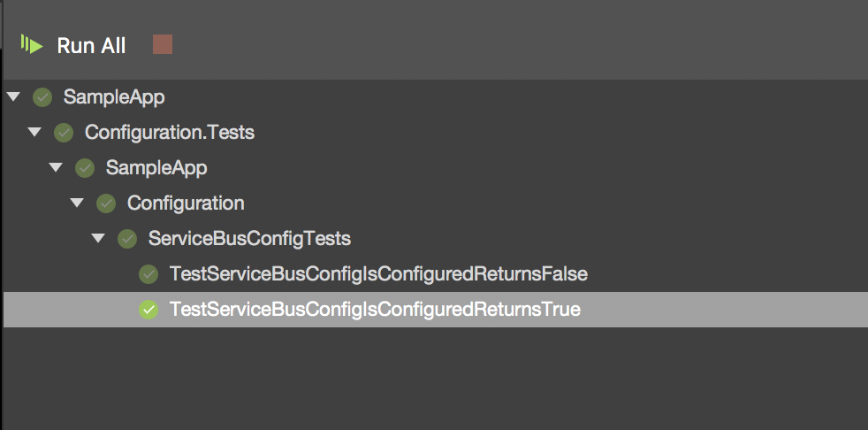The height and width of the screenshot is (430, 868).
Task: Click the green Run All play icon
Action: [33, 45]
